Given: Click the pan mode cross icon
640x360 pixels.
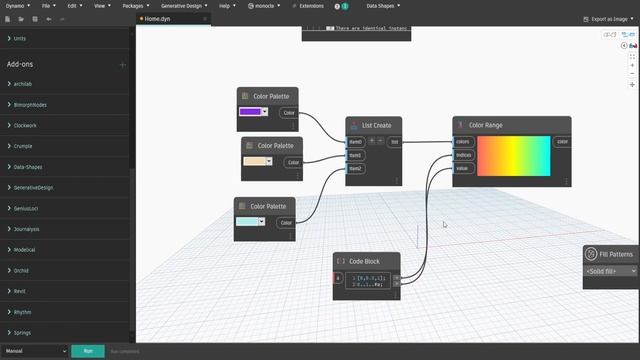Looking at the screenshot, I should 632,85.
